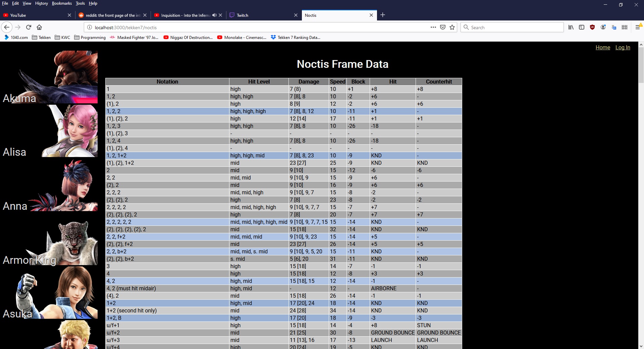Image resolution: width=644 pixels, height=349 pixels.
Task: Open Monolake - Cinemascope bookmark
Action: pos(242,37)
